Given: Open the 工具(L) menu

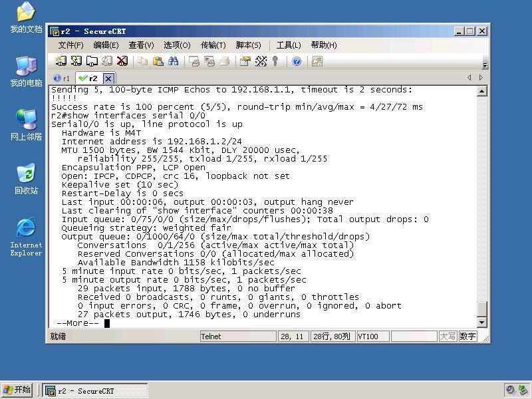Looking at the screenshot, I should pyautogui.click(x=289, y=45).
